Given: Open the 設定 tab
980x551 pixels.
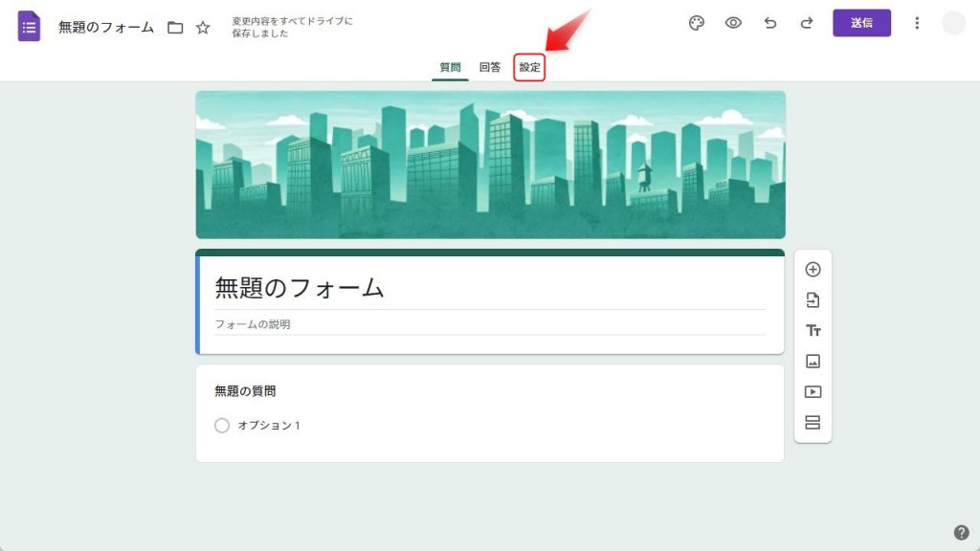Looking at the screenshot, I should point(529,68).
